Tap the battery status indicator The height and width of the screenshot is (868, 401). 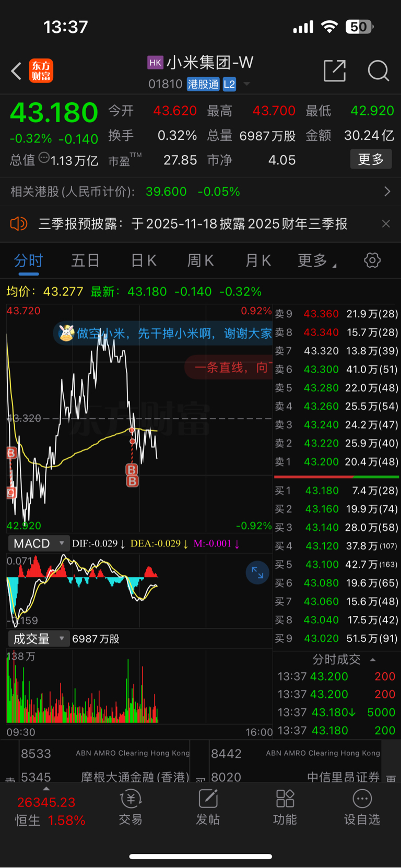pos(359,27)
